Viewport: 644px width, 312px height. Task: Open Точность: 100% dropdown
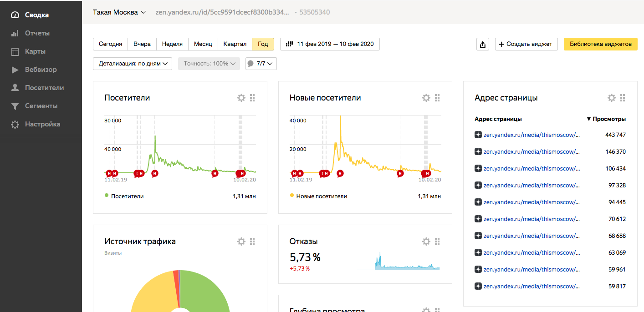209,64
